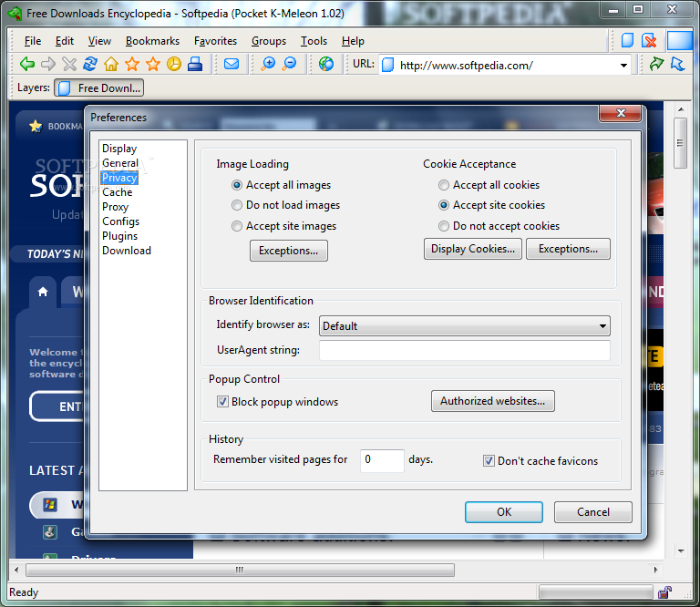The height and width of the screenshot is (607, 700).
Task: Click the Free Downl... layer tab
Action: [99, 87]
